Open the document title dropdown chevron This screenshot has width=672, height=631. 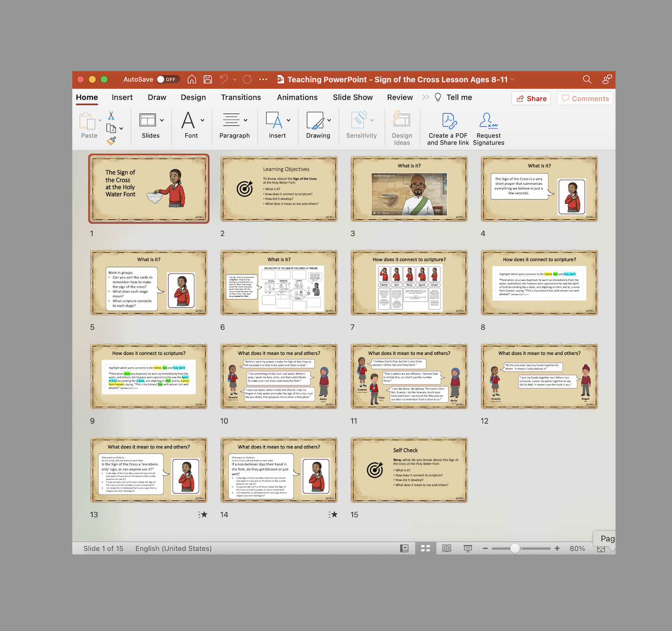point(512,80)
